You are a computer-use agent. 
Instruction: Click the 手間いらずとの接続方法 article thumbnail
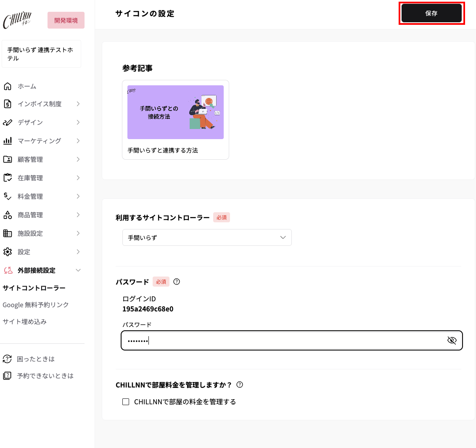pos(175,112)
